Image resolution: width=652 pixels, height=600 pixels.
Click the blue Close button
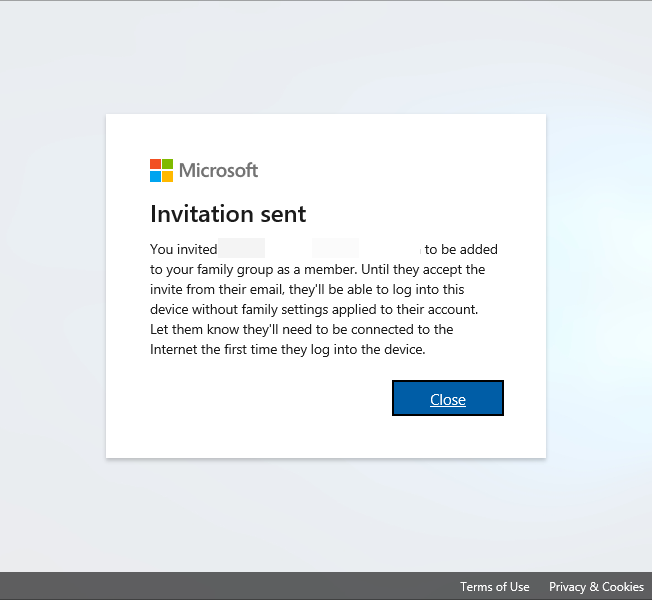[x=448, y=398]
